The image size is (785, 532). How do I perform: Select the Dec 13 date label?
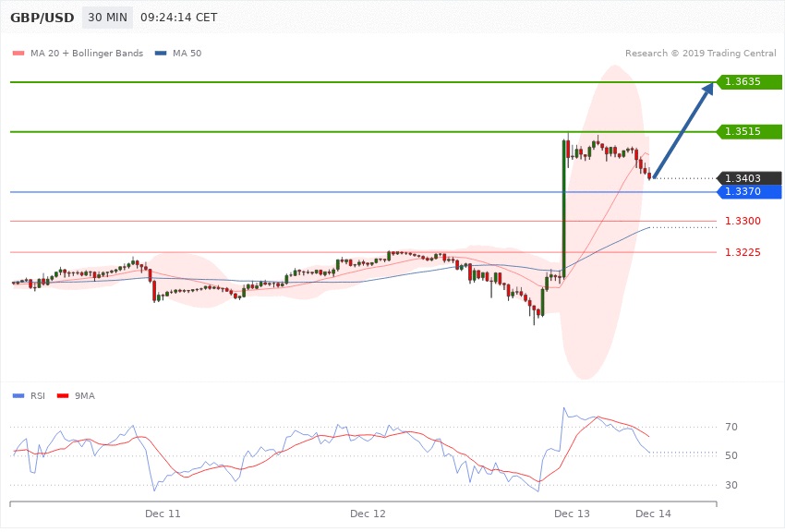(572, 513)
